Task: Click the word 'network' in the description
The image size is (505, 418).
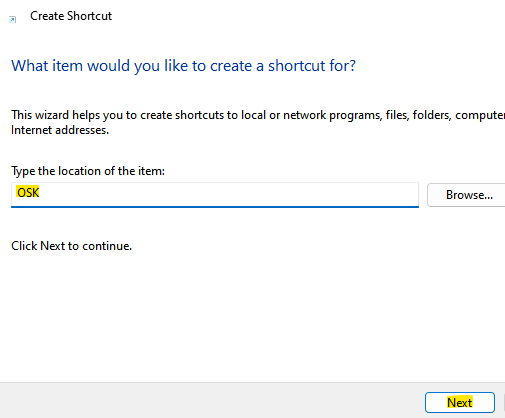Action: (x=304, y=115)
